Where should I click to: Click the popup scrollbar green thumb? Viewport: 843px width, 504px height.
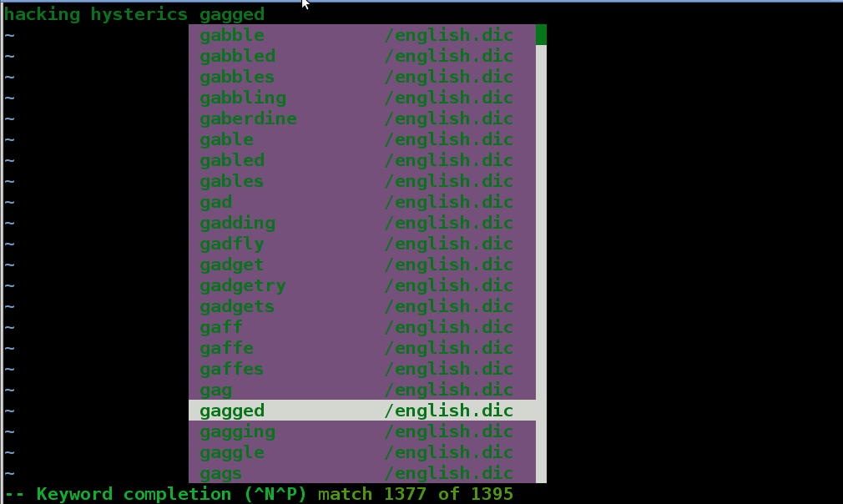pos(542,35)
